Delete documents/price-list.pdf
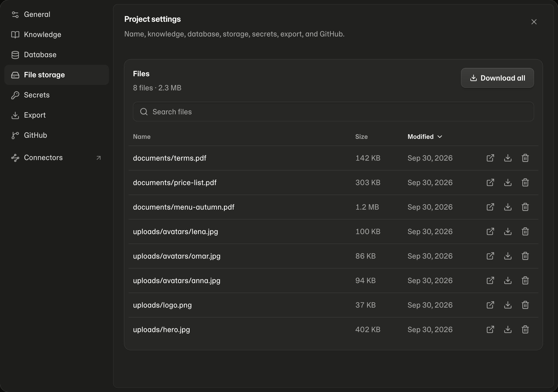This screenshot has width=558, height=392. (x=525, y=182)
